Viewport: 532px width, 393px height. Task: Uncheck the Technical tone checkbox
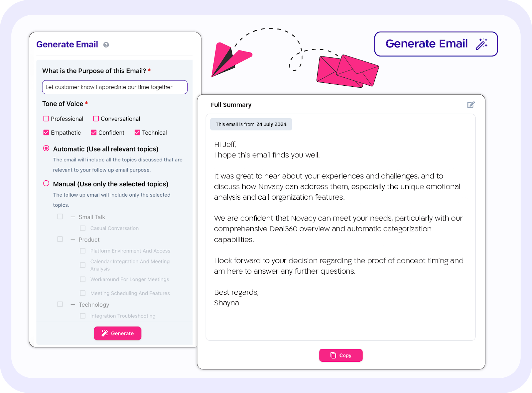point(137,133)
